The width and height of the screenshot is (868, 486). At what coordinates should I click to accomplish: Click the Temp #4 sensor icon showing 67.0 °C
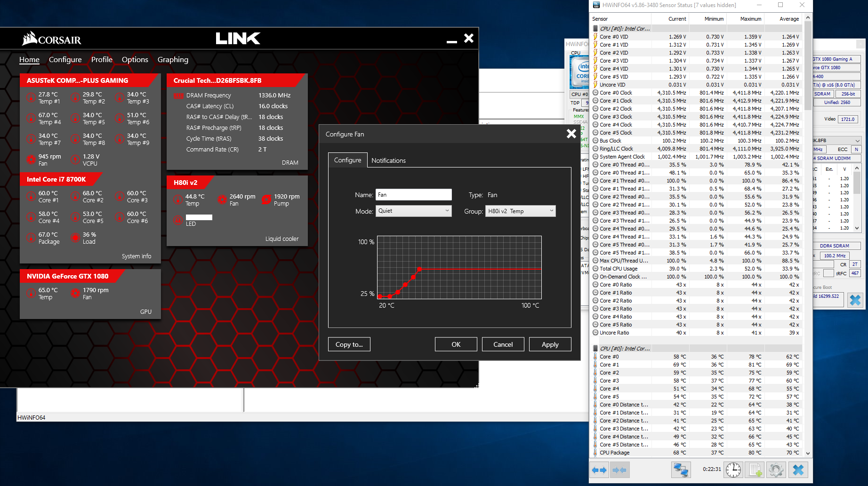(x=31, y=119)
